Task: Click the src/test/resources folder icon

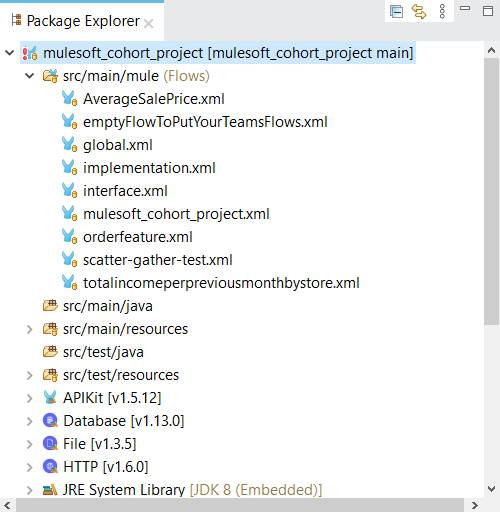Action: pyautogui.click(x=50, y=375)
